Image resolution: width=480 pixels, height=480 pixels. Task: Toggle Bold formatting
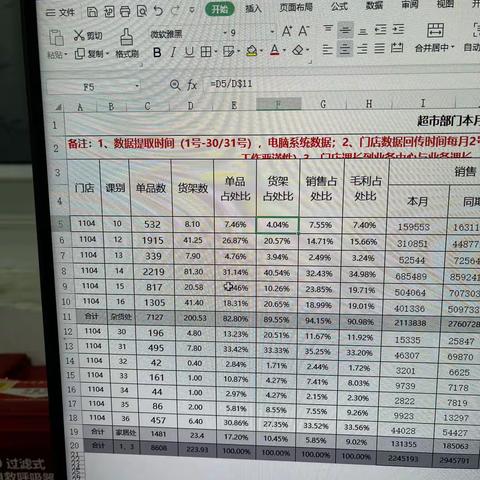point(157,53)
